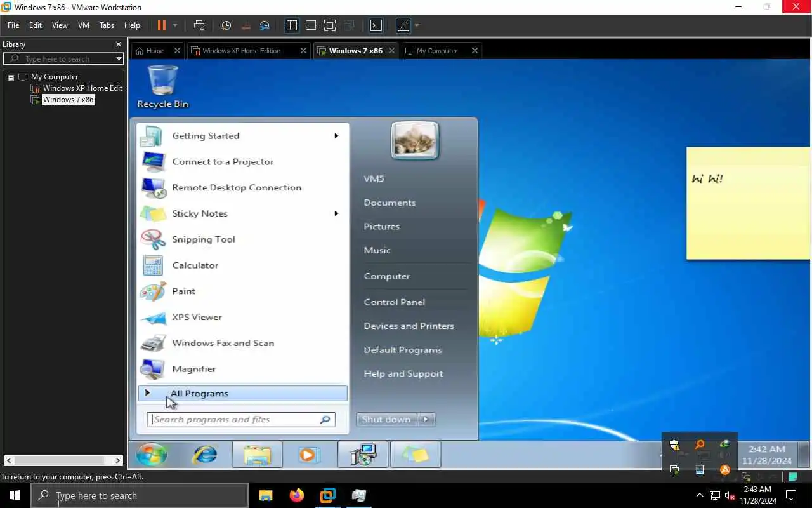This screenshot has height=508, width=812.
Task: Launch Windows Fax and Scan
Action: [x=242, y=343]
